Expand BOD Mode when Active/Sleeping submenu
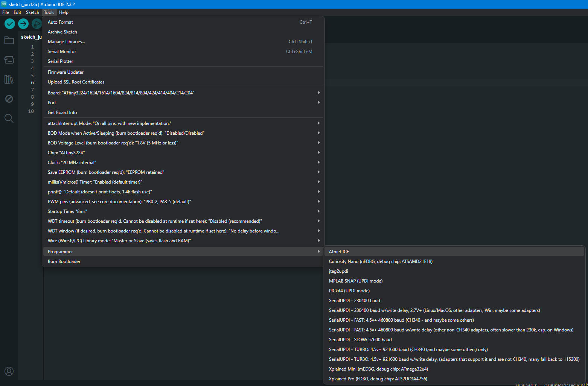Image resolution: width=588 pixels, height=386 pixels. point(183,133)
